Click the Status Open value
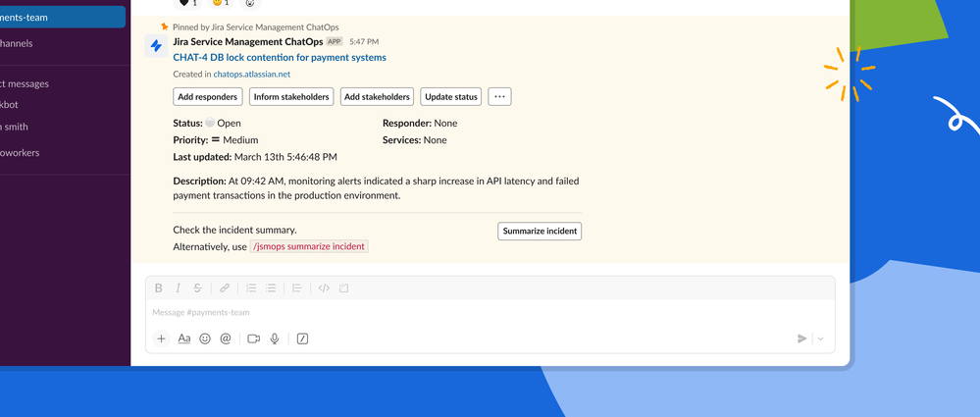Viewport: 980px width, 417px height. coord(223,124)
